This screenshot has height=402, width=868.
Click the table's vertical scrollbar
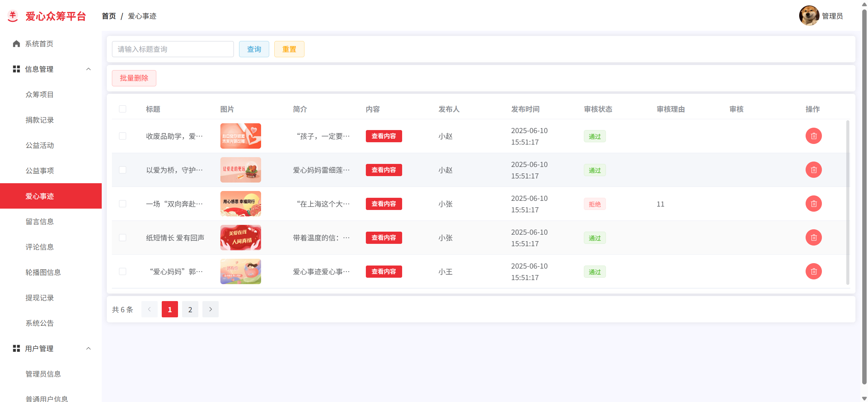[848, 203]
